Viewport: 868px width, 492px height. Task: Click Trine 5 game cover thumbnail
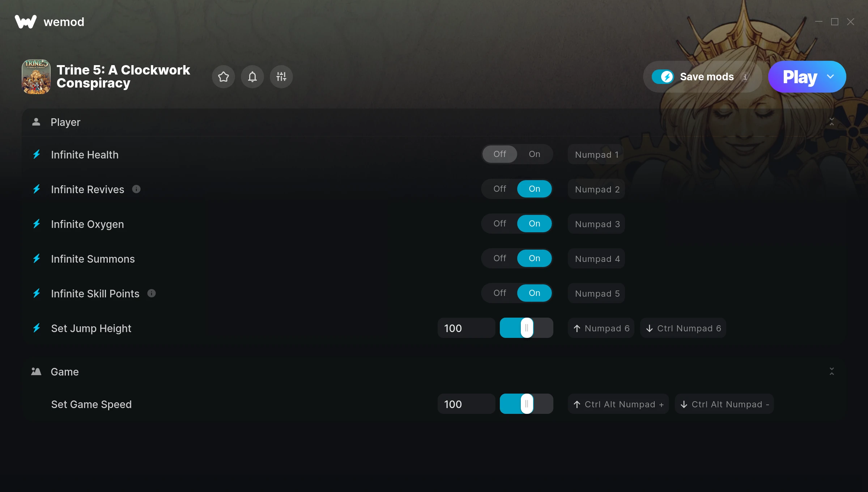(x=36, y=77)
